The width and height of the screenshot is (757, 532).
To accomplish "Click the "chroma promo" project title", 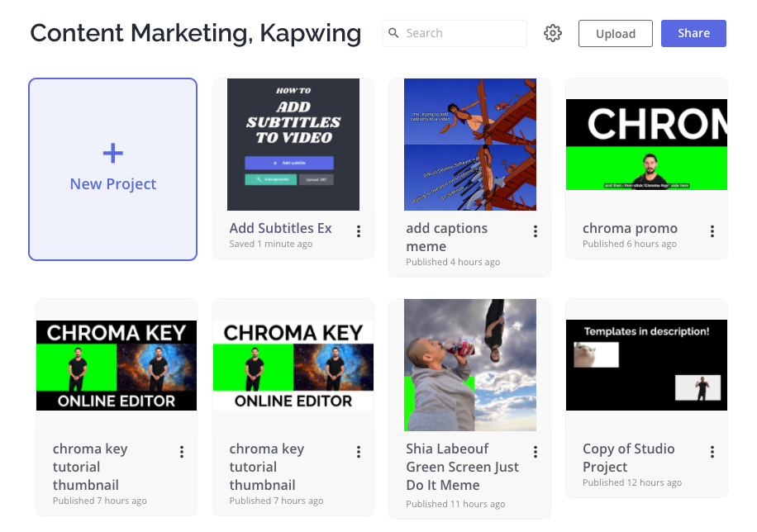I will click(x=630, y=228).
